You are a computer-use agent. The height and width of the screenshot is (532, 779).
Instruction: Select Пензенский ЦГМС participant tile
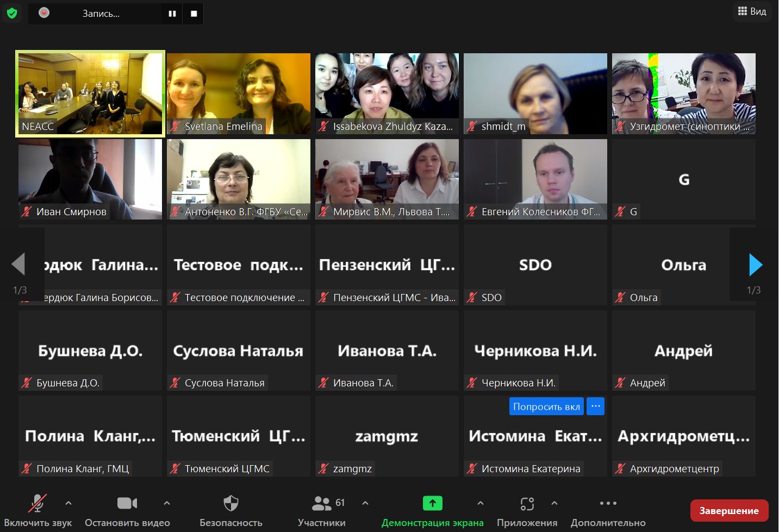click(387, 265)
